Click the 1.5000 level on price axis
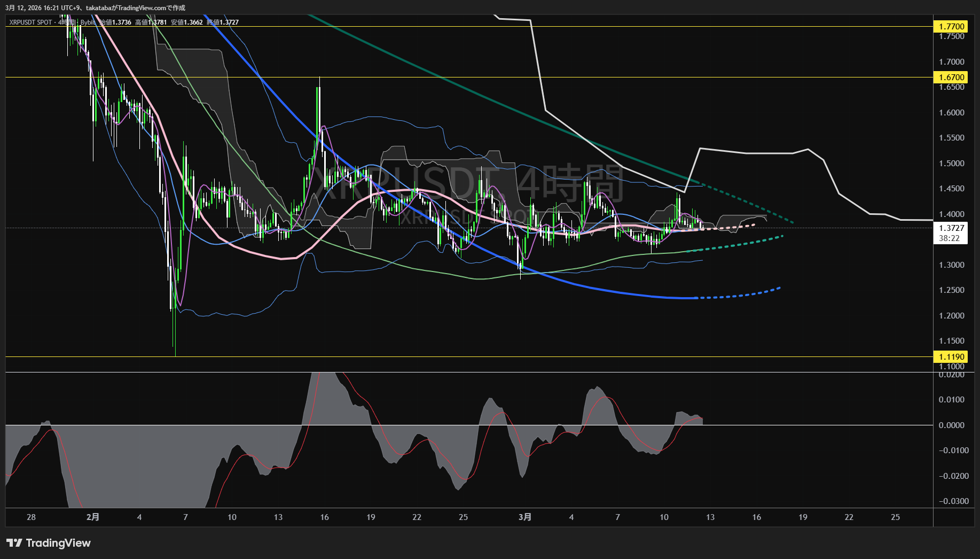980x559 pixels. (952, 164)
